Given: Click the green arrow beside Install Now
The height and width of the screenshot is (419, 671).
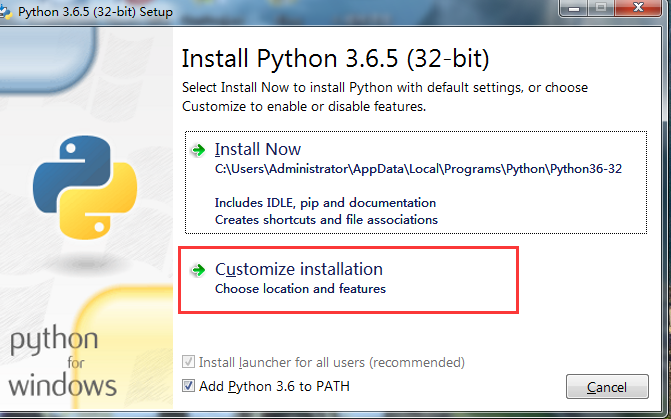Looking at the screenshot, I should [198, 150].
